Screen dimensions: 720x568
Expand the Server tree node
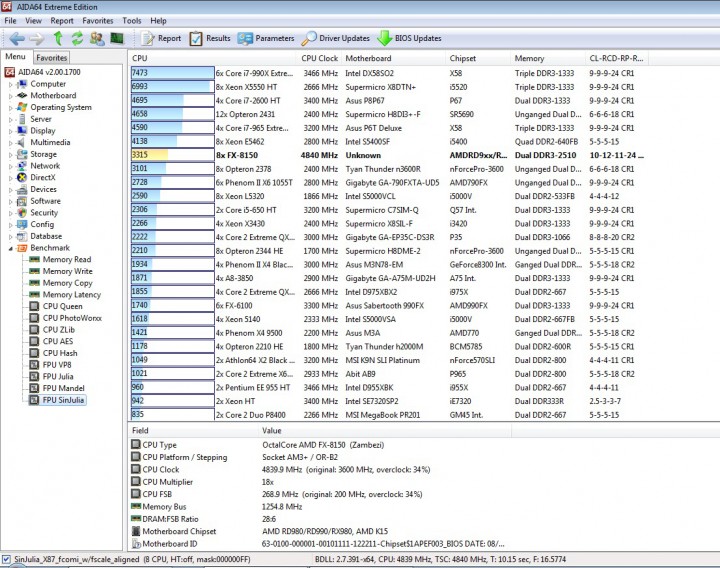point(10,119)
